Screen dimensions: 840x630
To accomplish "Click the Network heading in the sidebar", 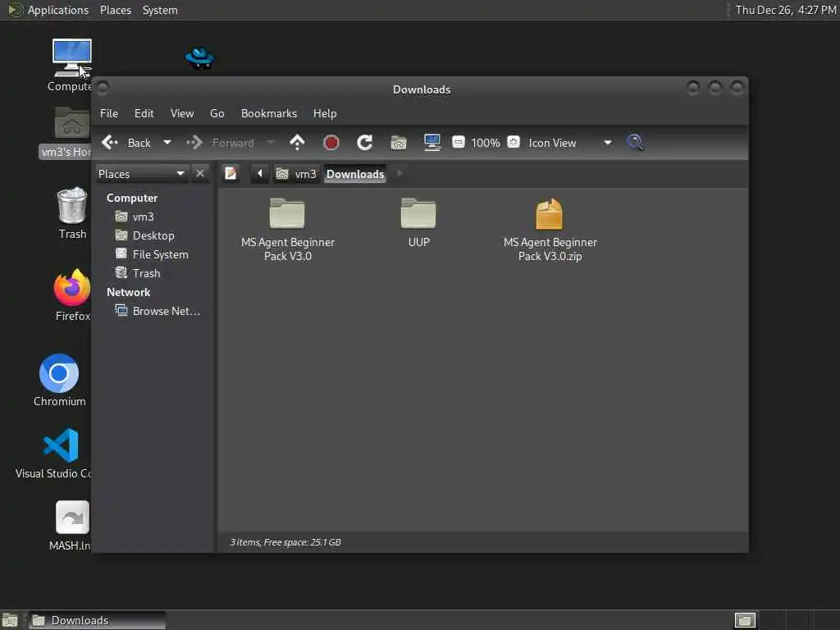I will [x=129, y=293].
